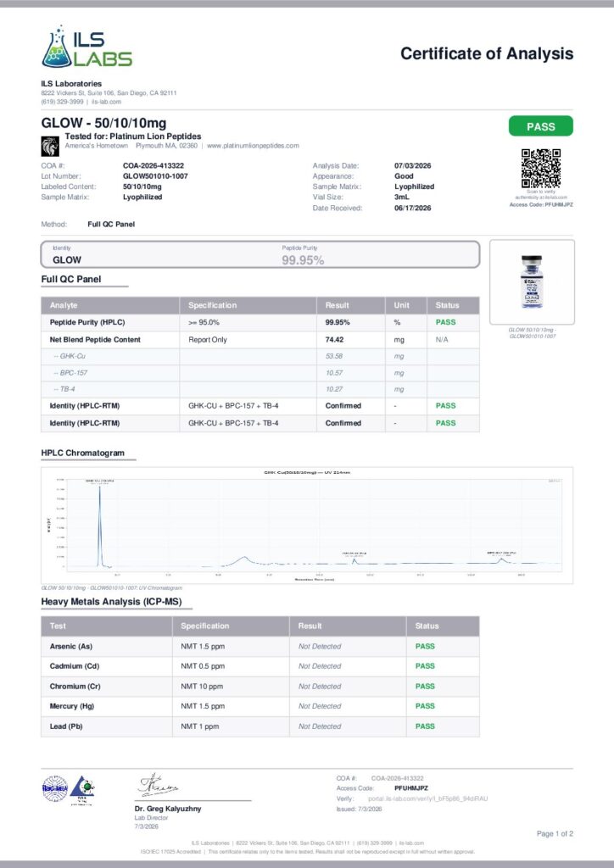
Task: Select the 'GLOW - 50/10/10mg' heading
Action: point(103,123)
